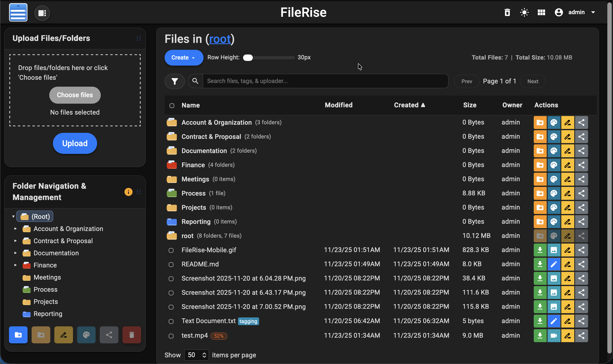Screen dimensions: 613x364
Task: Expand Finance folder in navigation tree
Action: tap(15, 265)
